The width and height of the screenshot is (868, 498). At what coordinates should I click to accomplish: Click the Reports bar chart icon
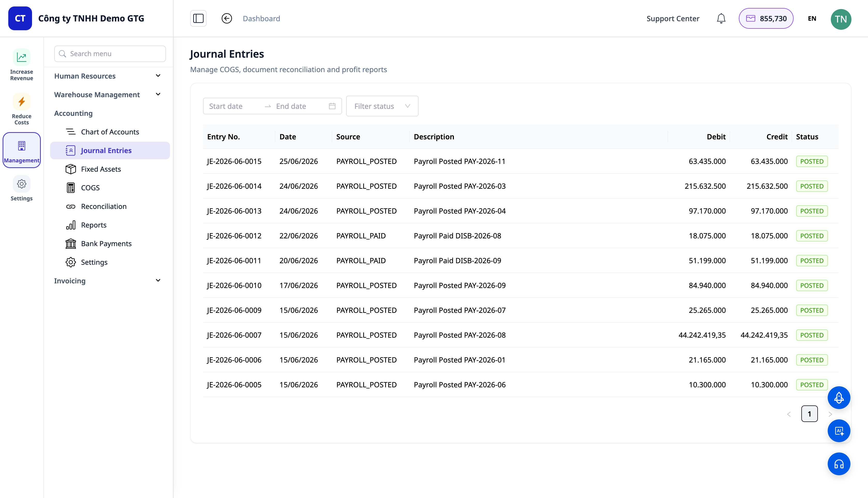[x=71, y=225]
